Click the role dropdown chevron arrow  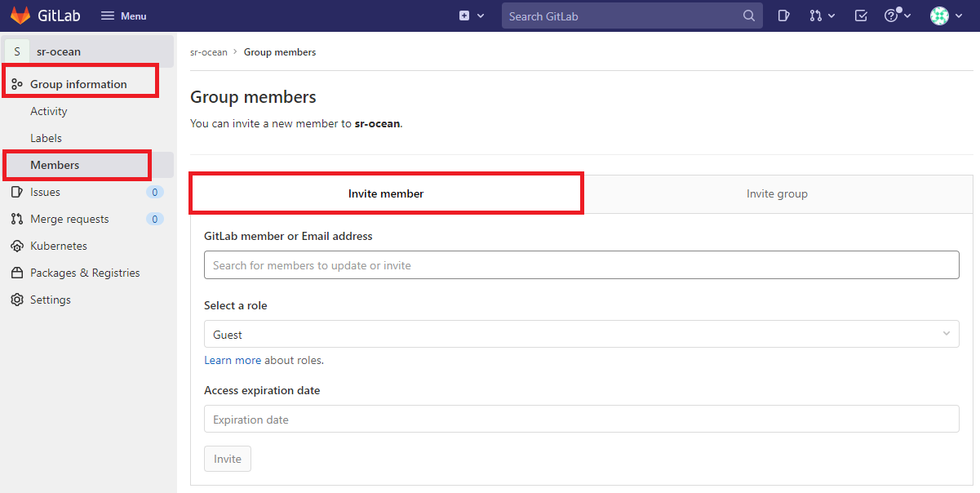pos(947,334)
